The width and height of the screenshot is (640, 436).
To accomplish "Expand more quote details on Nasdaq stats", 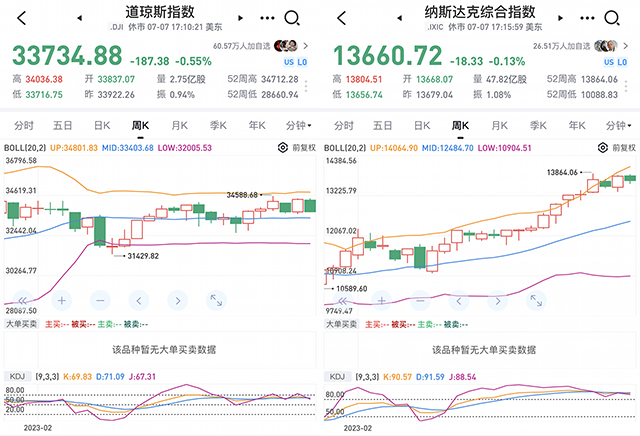I will pyautogui.click(x=626, y=86).
